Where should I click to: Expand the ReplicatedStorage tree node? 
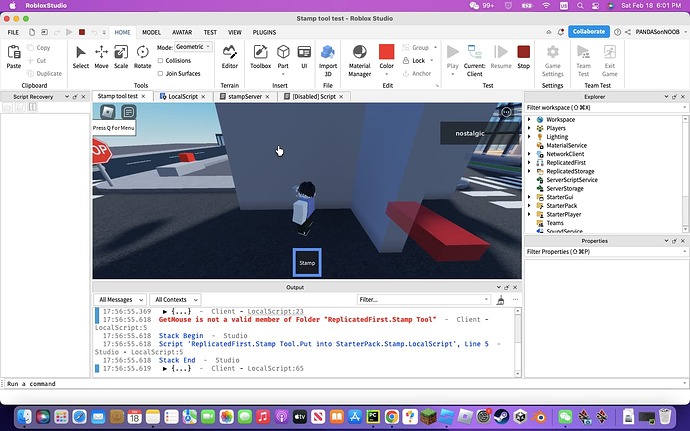[529, 171]
